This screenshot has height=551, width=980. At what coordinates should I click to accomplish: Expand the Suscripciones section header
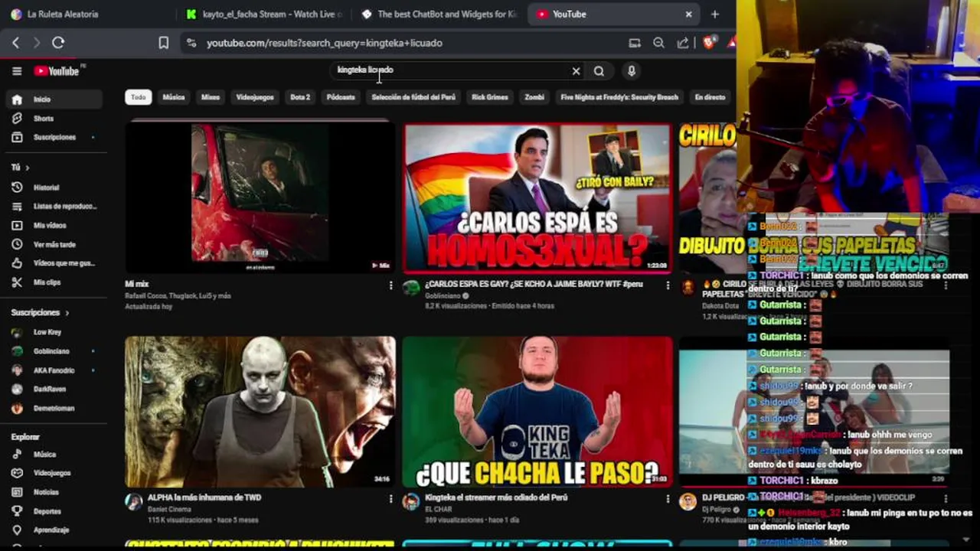40,312
